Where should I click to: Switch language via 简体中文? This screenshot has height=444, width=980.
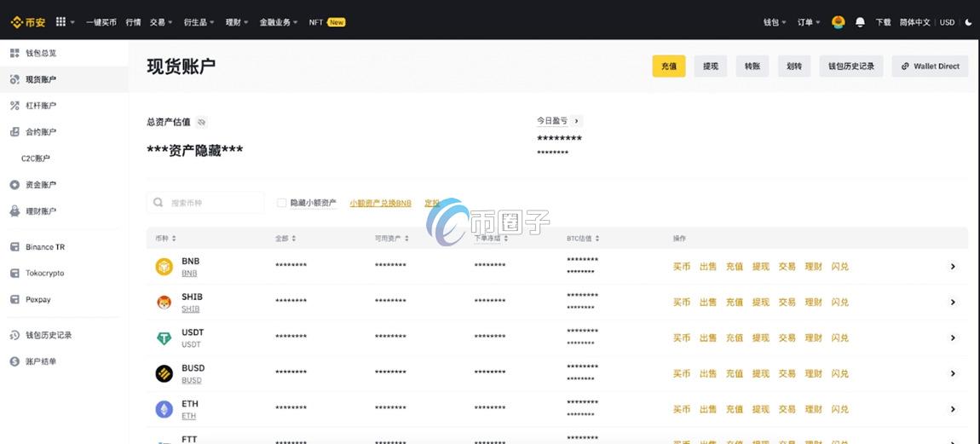click(915, 22)
